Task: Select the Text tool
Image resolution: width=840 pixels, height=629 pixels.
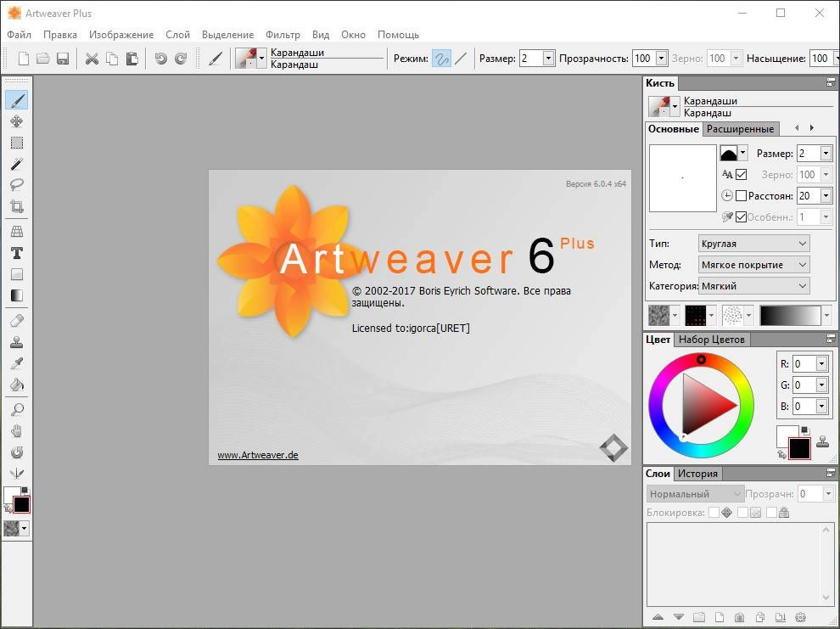Action: click(17, 253)
